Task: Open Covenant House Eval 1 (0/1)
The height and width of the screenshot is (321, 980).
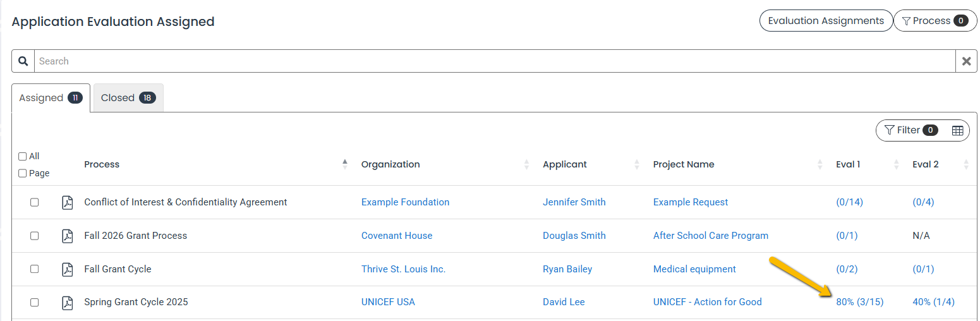Action: pos(847,236)
